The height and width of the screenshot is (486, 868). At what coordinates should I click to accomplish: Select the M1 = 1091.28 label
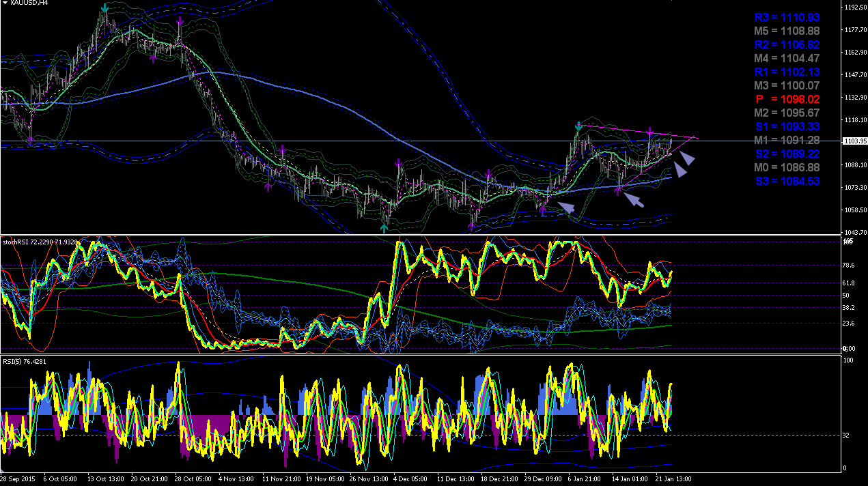787,140
